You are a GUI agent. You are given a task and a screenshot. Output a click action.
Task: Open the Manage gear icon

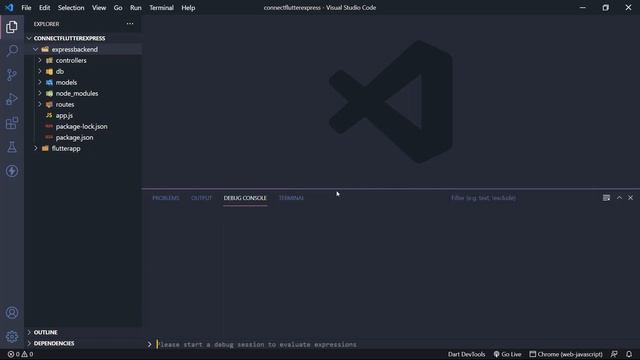point(12,337)
